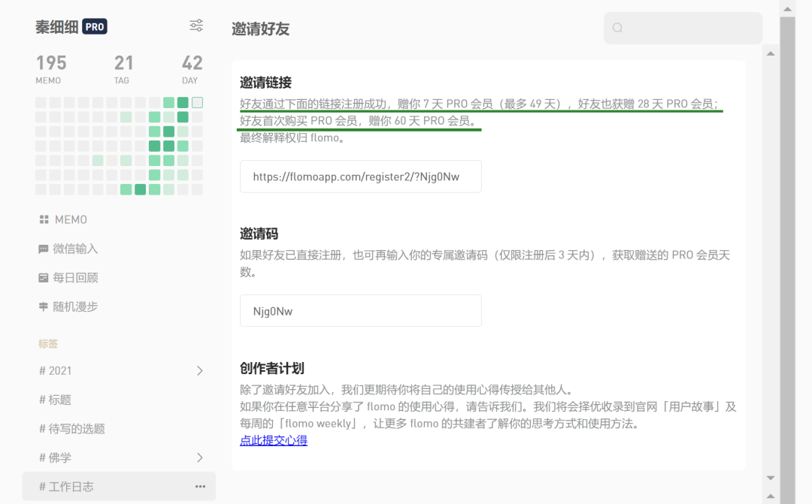Click the 随机漫步 signpost icon

coord(44,307)
